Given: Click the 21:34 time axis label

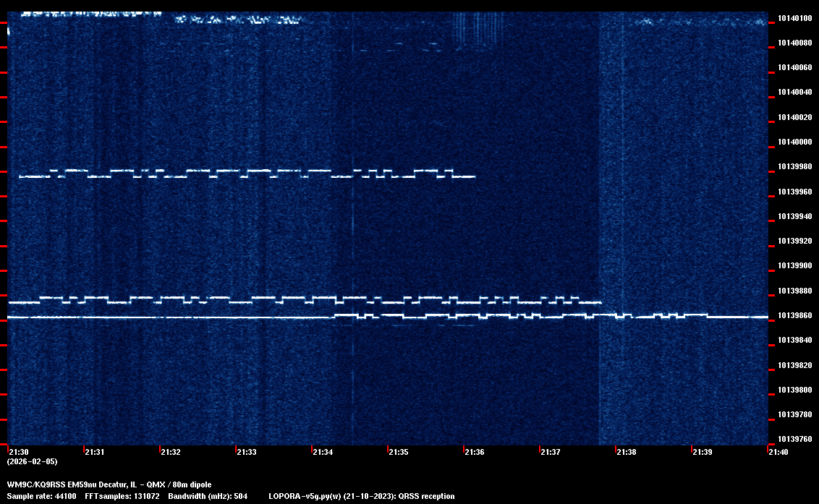Looking at the screenshot, I should 323,452.
